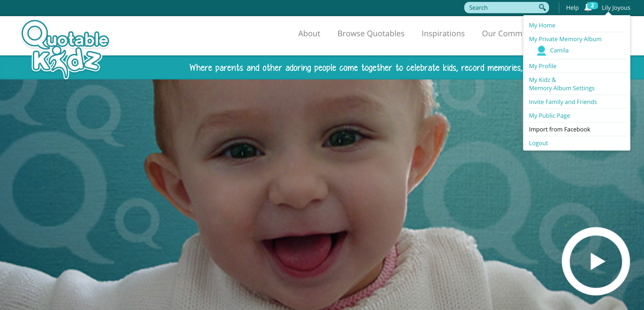Go to the About page
The width and height of the screenshot is (644, 310).
tap(309, 34)
